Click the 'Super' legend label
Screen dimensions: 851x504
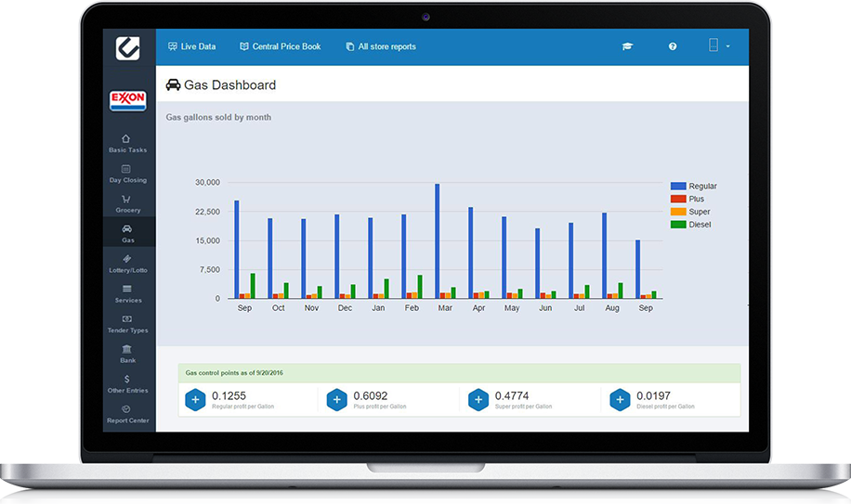[700, 212]
